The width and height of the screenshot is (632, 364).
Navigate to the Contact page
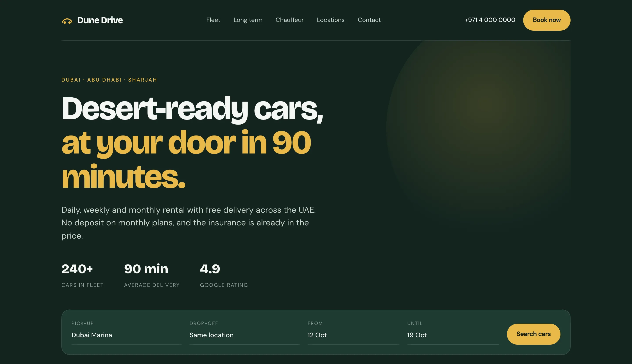[369, 20]
